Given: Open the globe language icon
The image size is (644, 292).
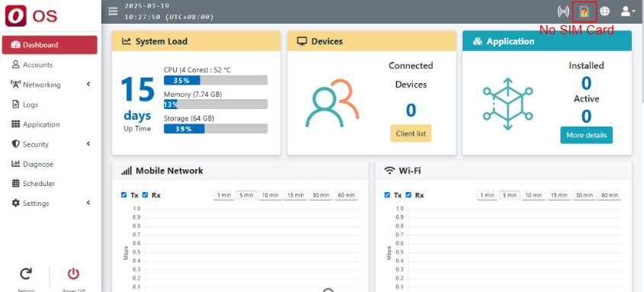Looking at the screenshot, I should [604, 11].
